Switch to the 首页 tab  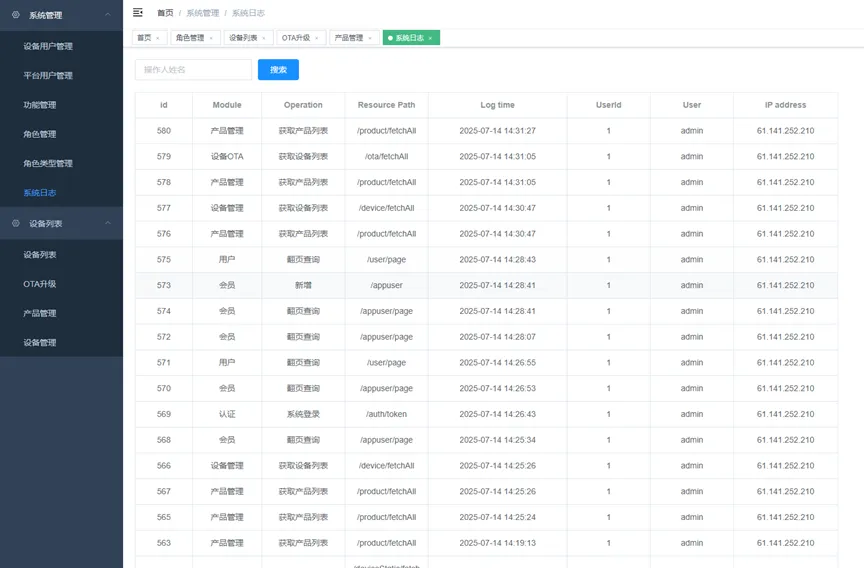coord(144,37)
